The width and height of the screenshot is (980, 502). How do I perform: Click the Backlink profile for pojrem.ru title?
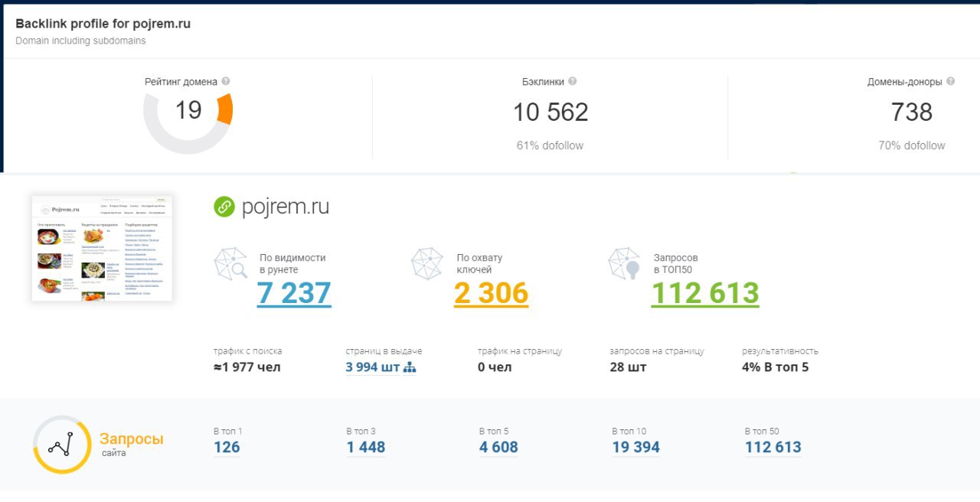[x=103, y=24]
